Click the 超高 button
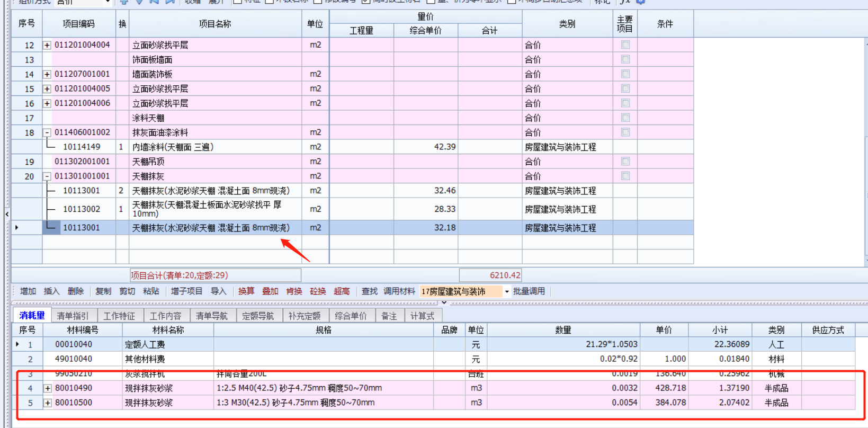The image size is (868, 428). tap(342, 291)
